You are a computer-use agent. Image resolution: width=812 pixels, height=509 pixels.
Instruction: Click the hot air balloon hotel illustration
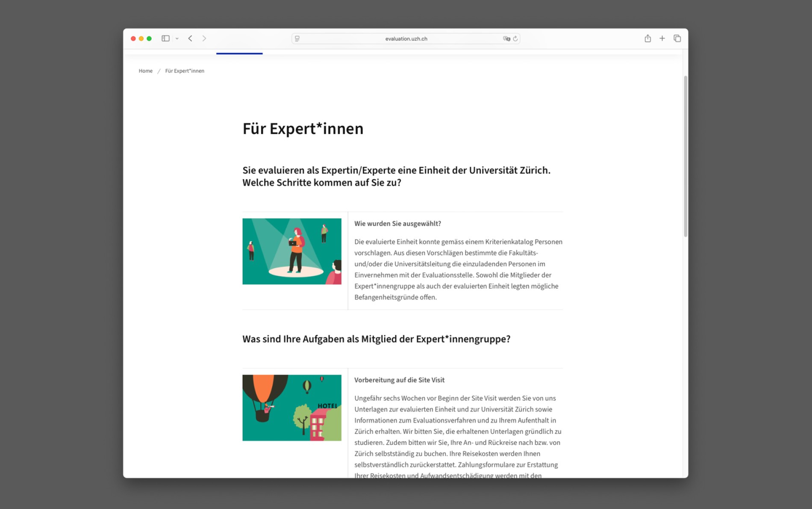coord(292,408)
